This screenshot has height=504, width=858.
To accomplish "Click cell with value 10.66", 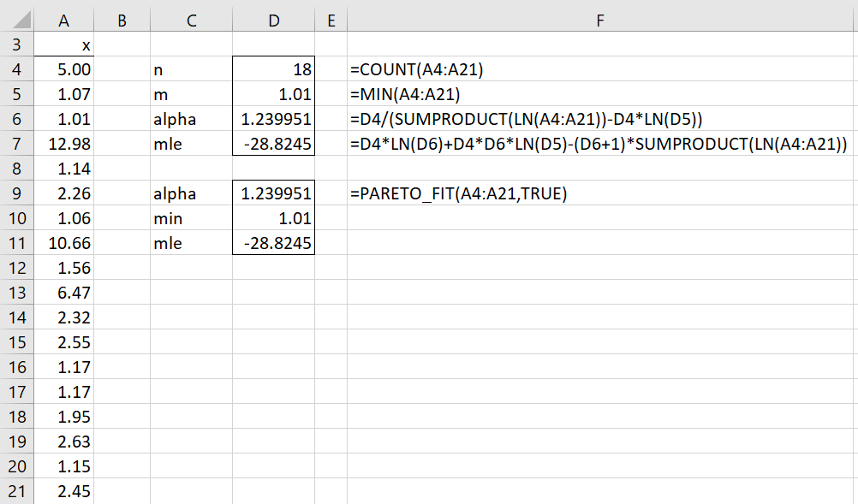I will pyautogui.click(x=64, y=244).
